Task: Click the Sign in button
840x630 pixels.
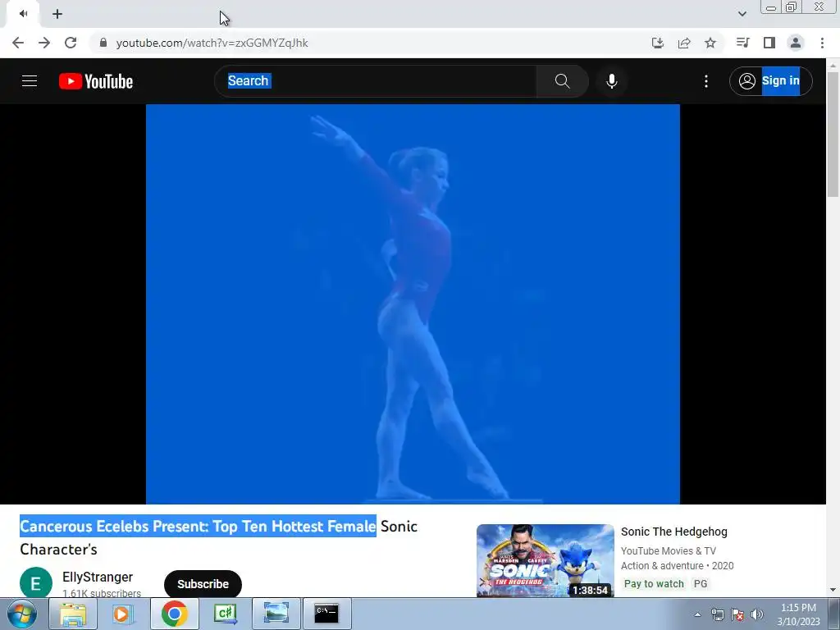Action: tap(770, 81)
